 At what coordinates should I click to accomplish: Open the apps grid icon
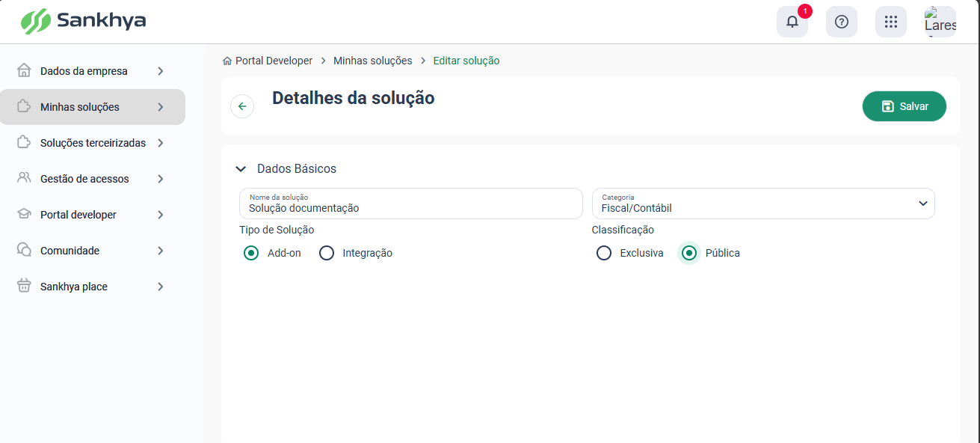[891, 22]
